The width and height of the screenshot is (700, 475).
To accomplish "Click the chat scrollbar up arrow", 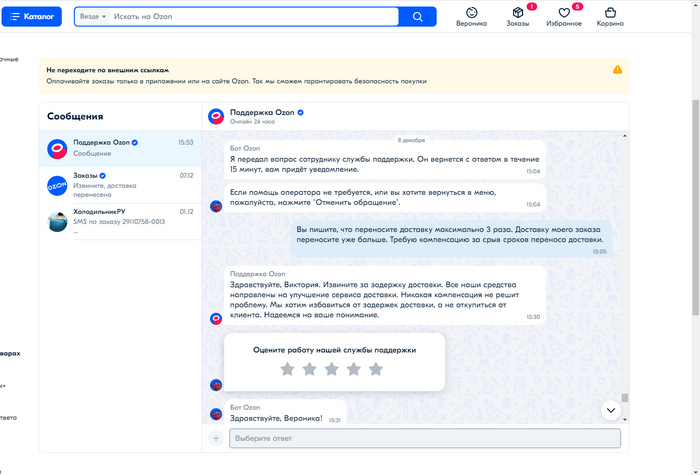I will point(625,136).
